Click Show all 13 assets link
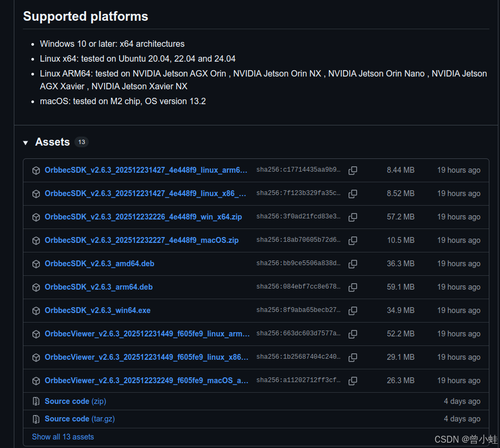This screenshot has width=500, height=448. coord(63,437)
